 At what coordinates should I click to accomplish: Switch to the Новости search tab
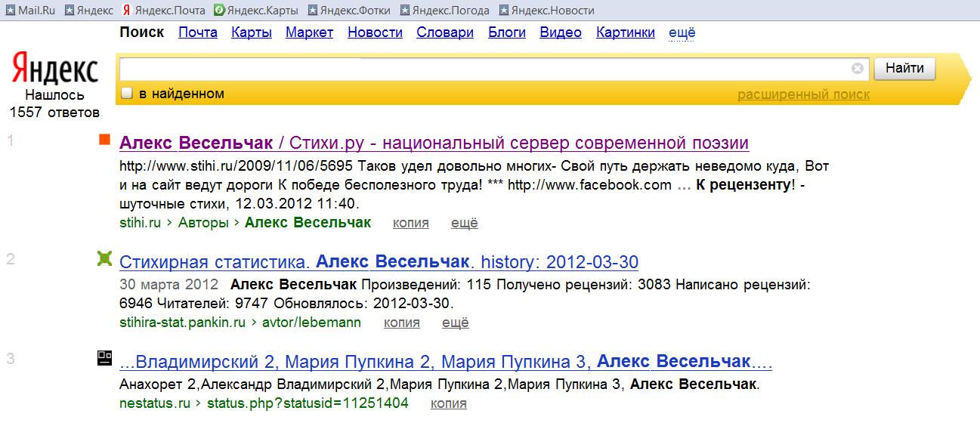375,32
